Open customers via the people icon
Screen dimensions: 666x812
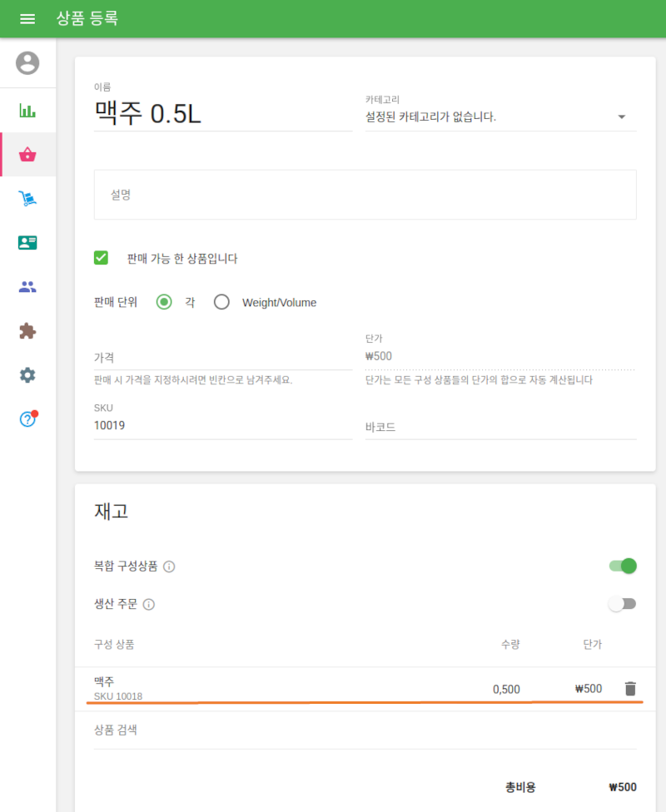27,286
